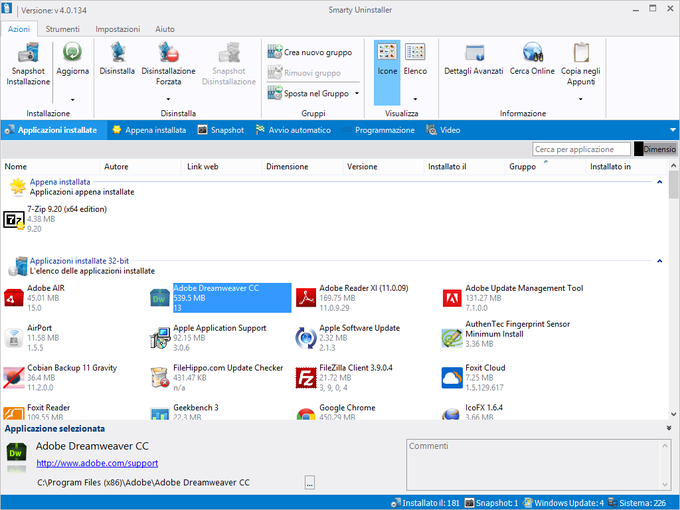Click the Commenti text box
680x510 pixels.
pos(539,465)
